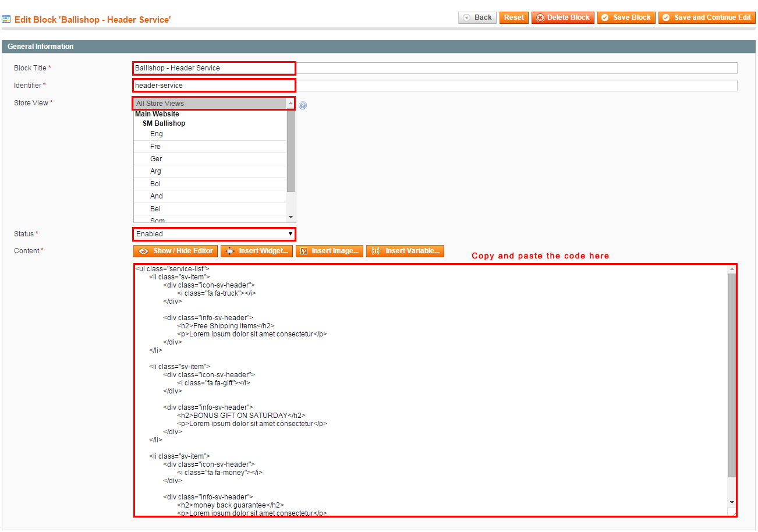Select the Bol store view
758x532 pixels.
point(210,184)
